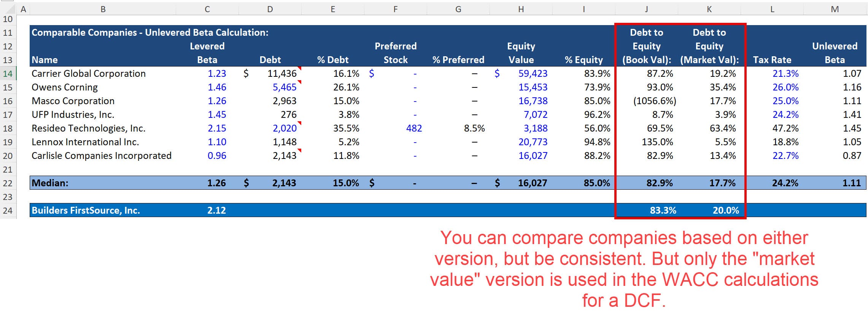This screenshot has height=322, width=868.
Task: Click % Debt value 26.1%
Action: (346, 87)
